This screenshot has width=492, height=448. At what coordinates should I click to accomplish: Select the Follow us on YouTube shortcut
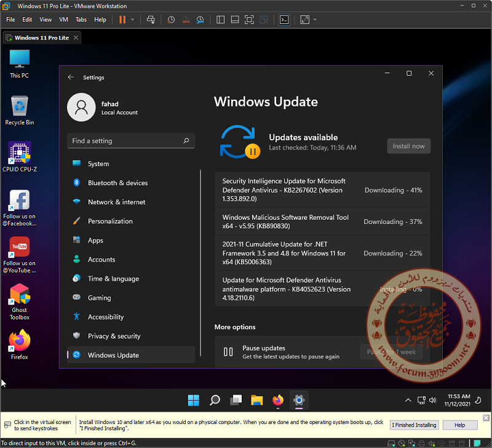20,255
